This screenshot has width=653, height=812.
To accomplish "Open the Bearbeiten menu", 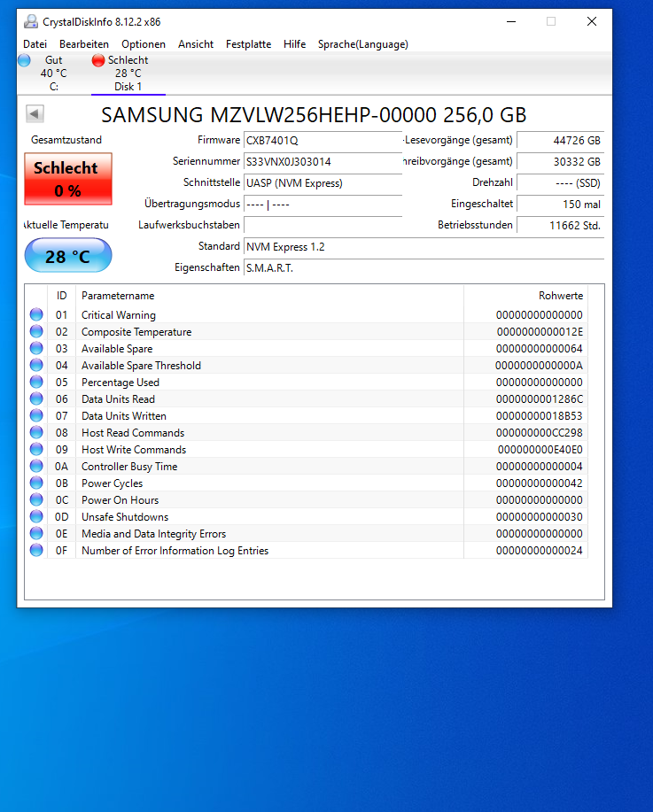I will point(84,44).
